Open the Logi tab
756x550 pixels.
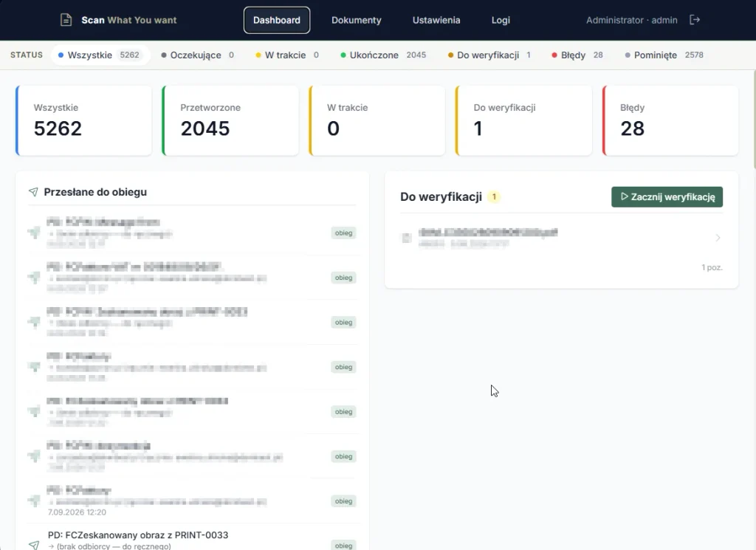coord(501,20)
